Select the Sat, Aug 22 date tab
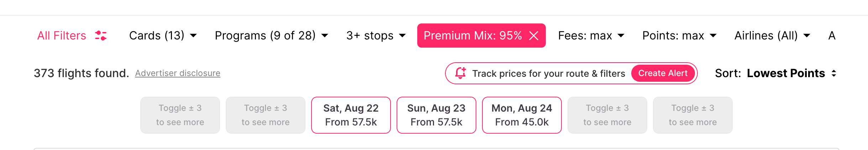Screen dimensions: 868x150 click(351, 115)
